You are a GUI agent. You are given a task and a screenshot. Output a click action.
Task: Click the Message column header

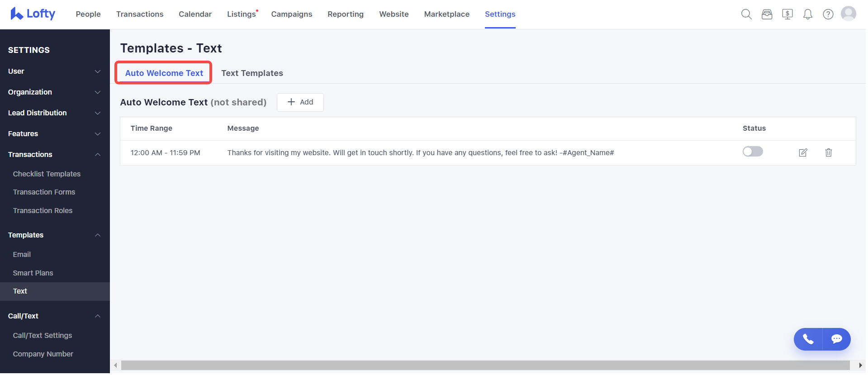[x=243, y=128]
